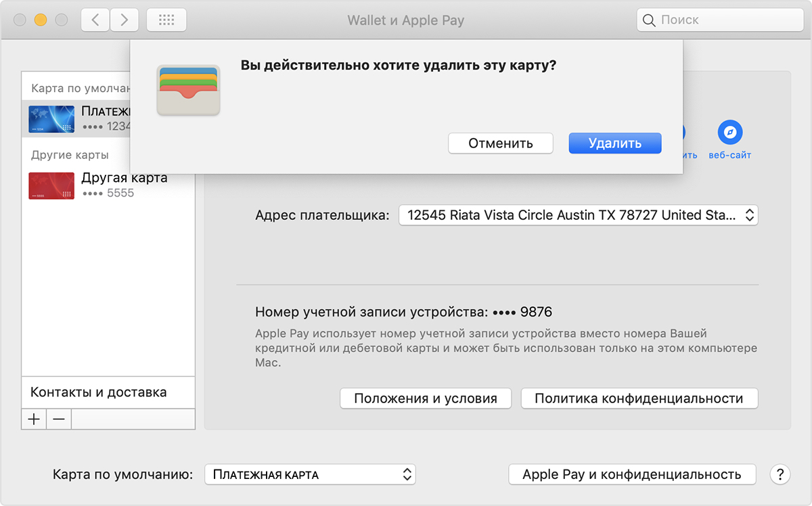Open Положения и условия
The image size is (812, 506).
[426, 398]
